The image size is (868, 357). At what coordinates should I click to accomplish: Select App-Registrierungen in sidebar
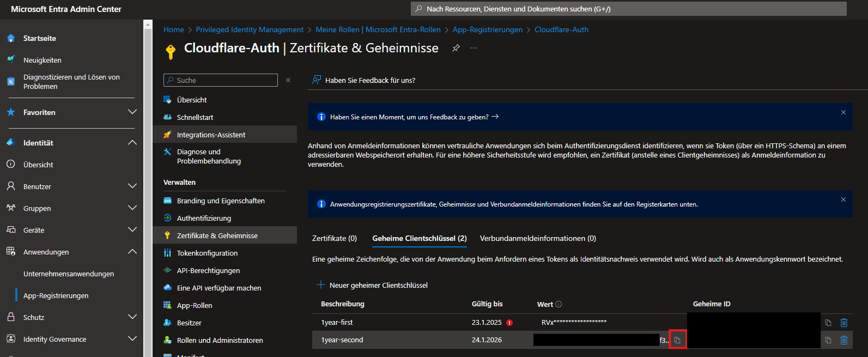56,295
